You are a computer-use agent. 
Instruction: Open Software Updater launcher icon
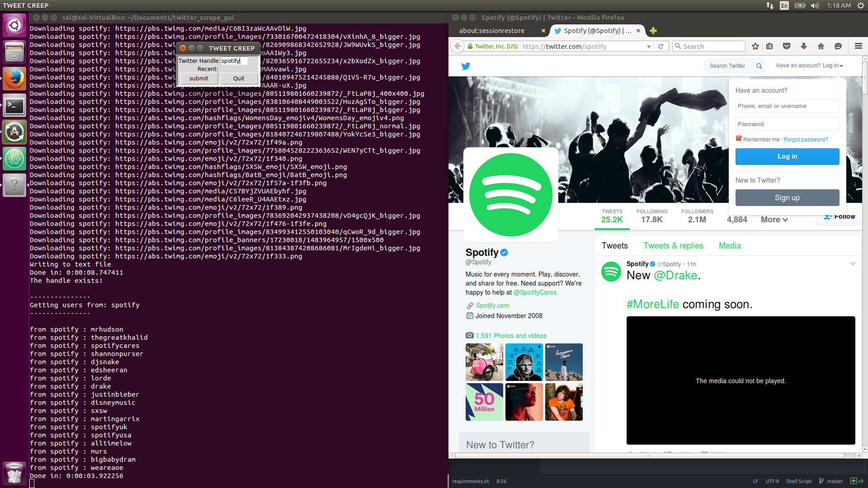(14, 132)
